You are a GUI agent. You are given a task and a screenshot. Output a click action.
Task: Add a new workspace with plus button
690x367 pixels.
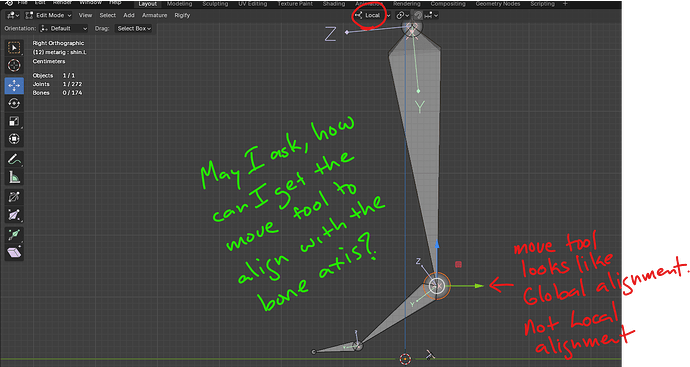click(565, 4)
